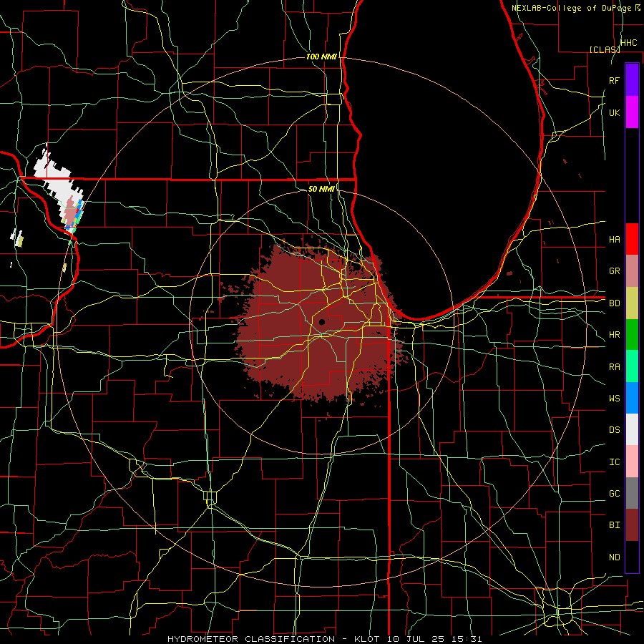Click the 'RF' legend label
Screen dimensions: 644x644
coord(614,80)
